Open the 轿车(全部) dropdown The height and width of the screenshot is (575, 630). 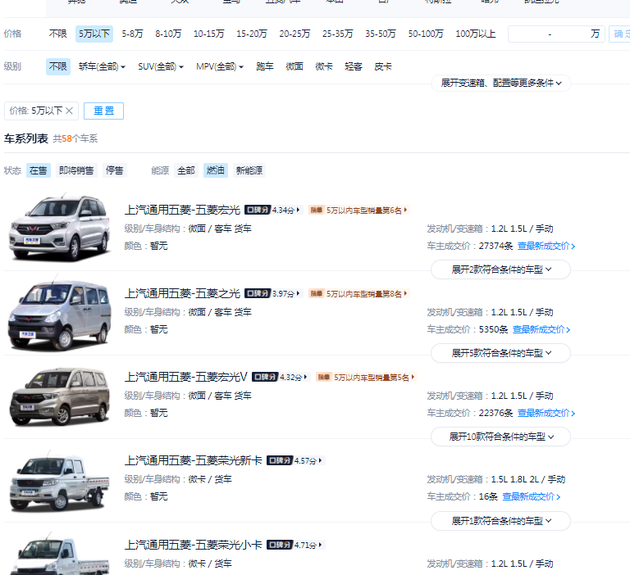pos(102,67)
